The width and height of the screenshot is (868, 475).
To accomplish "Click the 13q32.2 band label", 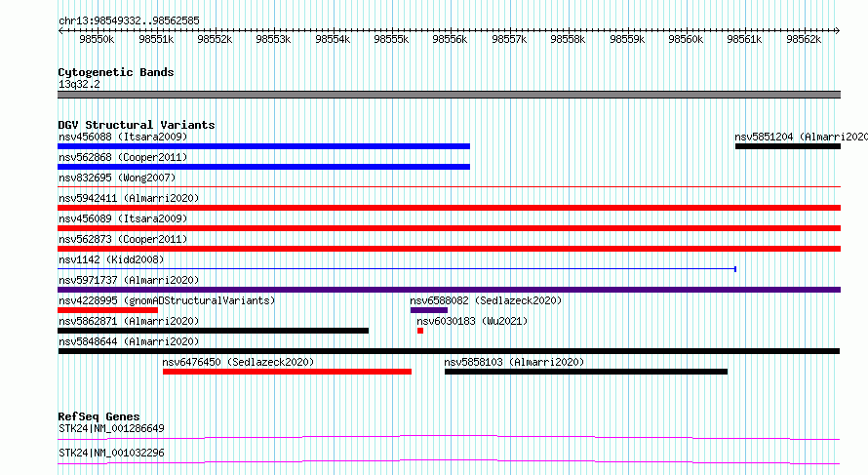I will [x=79, y=85].
